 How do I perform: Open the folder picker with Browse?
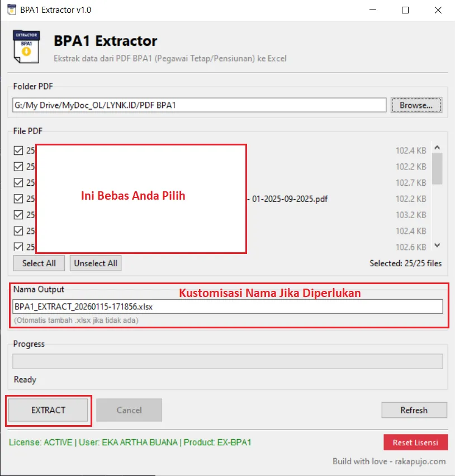tap(416, 105)
